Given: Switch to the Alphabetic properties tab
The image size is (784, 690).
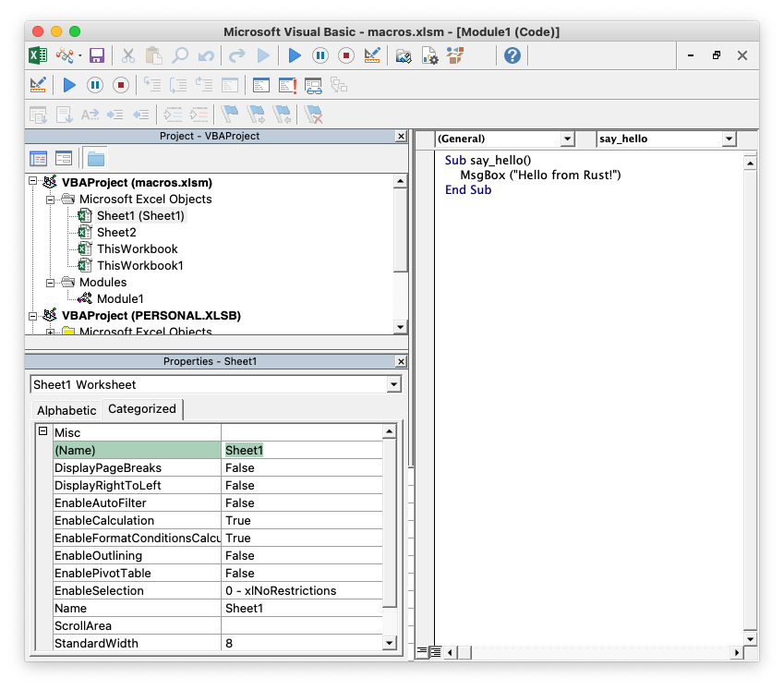Looking at the screenshot, I should [x=66, y=410].
